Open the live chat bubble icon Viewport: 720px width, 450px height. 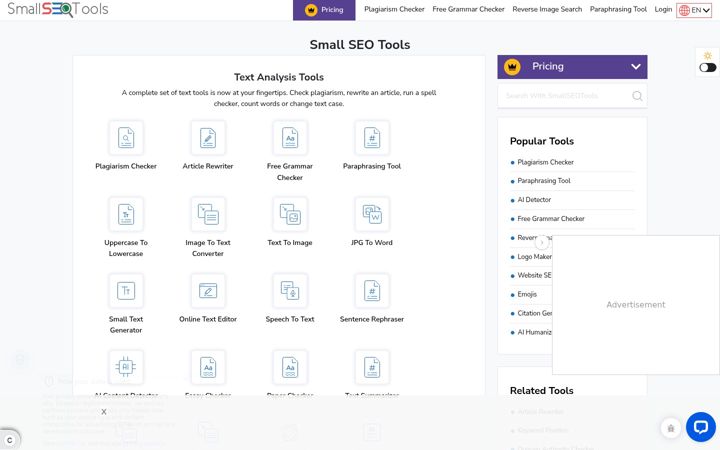(x=701, y=427)
